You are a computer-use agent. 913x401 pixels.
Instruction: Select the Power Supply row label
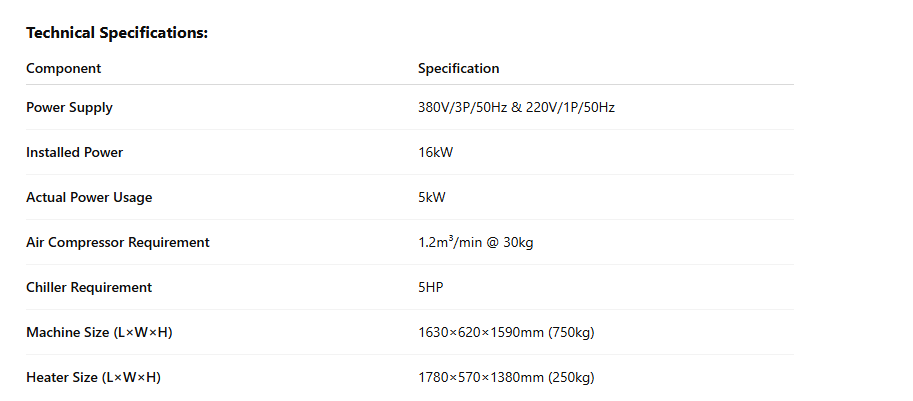(x=69, y=107)
